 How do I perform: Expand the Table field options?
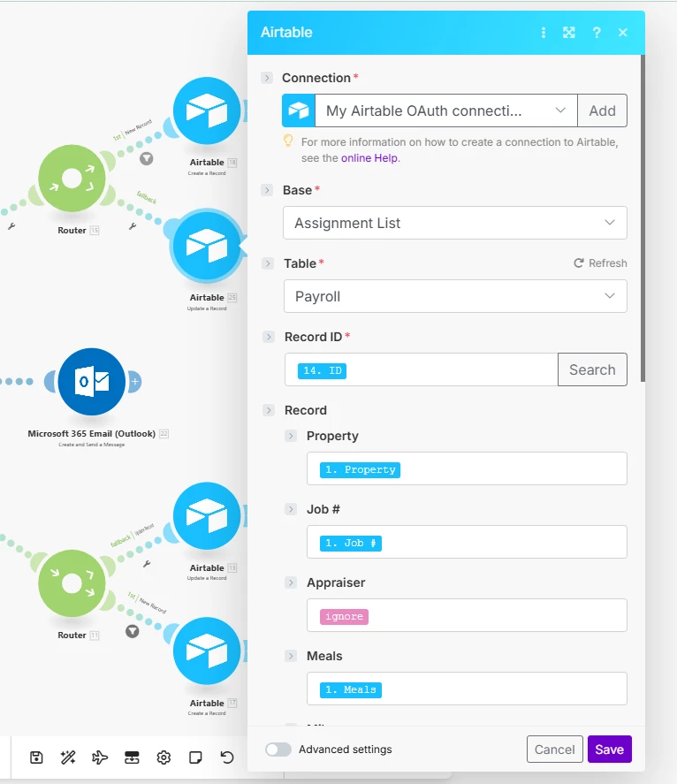[268, 263]
